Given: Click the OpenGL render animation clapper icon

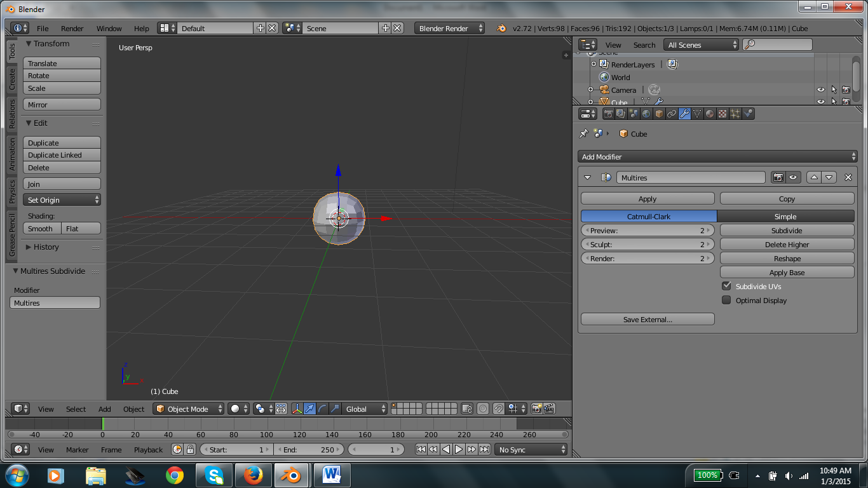Looking at the screenshot, I should (x=549, y=409).
